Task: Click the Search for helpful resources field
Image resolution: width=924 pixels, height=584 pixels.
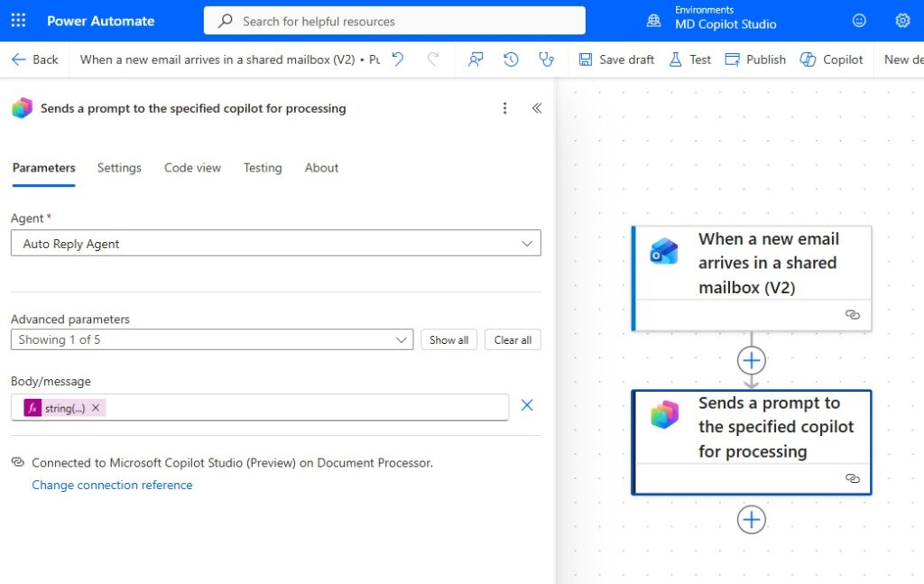Action: point(394,21)
